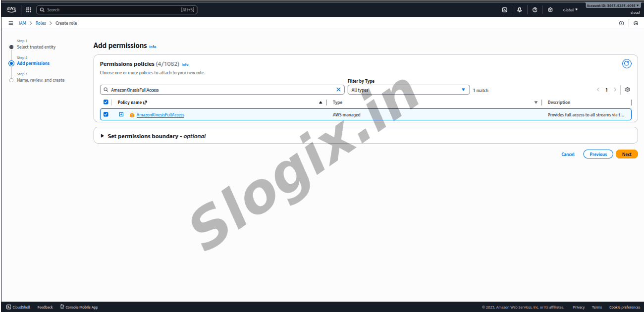Screen dimensions: 644x312
Task: Open table preferences gear icon
Action: (627, 90)
